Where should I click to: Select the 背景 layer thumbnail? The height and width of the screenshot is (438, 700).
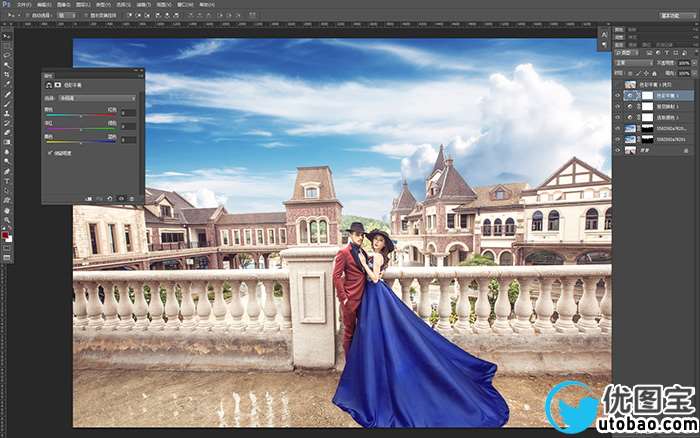(x=630, y=150)
